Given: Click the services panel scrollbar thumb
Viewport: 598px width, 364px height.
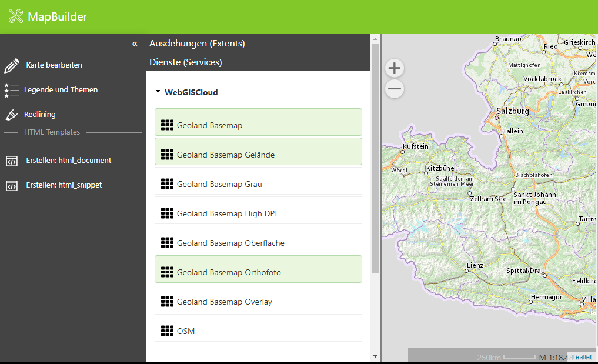Looking at the screenshot, I should point(375,158).
